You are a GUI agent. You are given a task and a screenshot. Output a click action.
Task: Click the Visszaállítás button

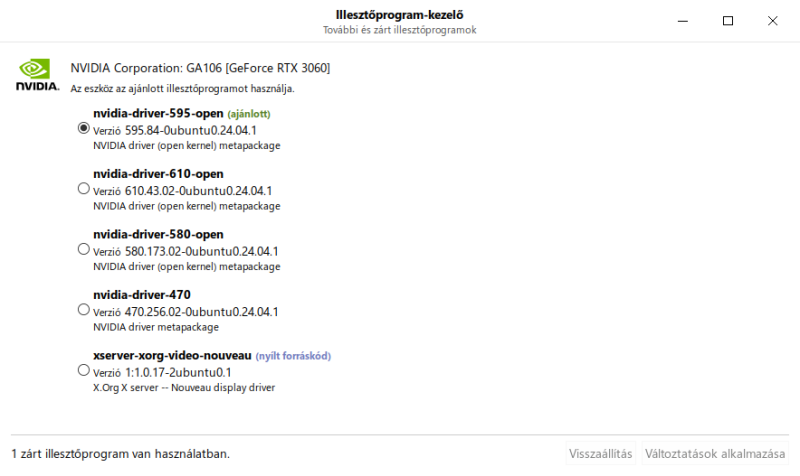pyautogui.click(x=601, y=454)
